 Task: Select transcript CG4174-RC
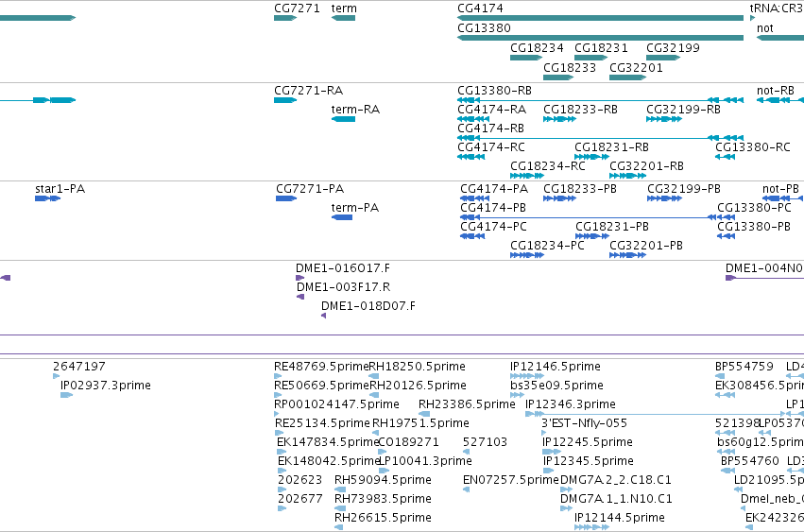pos(470,157)
